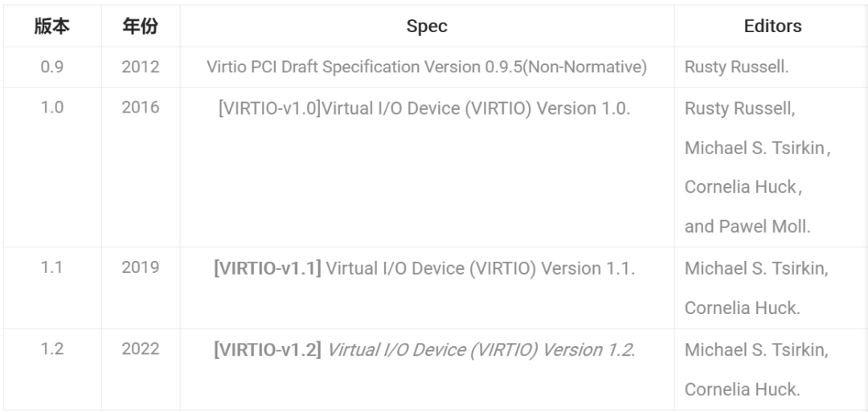Click the year "2016" cell
Image resolution: width=868 pixels, height=412 pixels.
click(x=140, y=108)
